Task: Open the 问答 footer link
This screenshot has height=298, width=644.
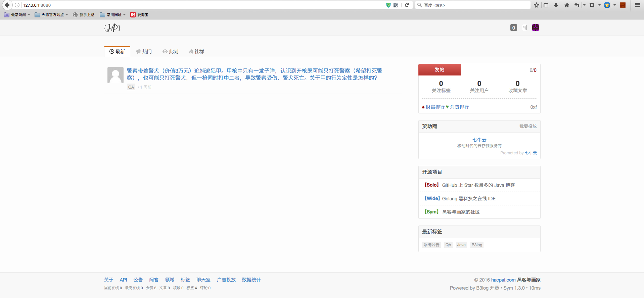Action: [x=154, y=280]
